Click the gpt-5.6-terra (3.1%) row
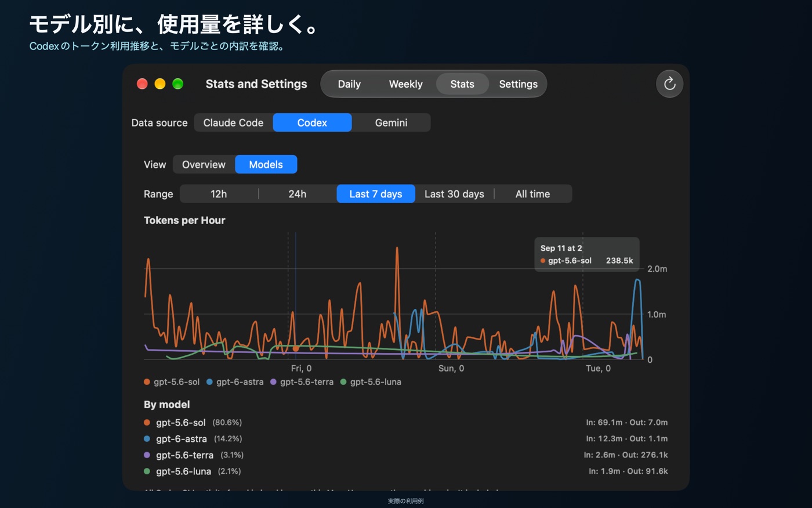This screenshot has width=812, height=508. pyautogui.click(x=405, y=455)
